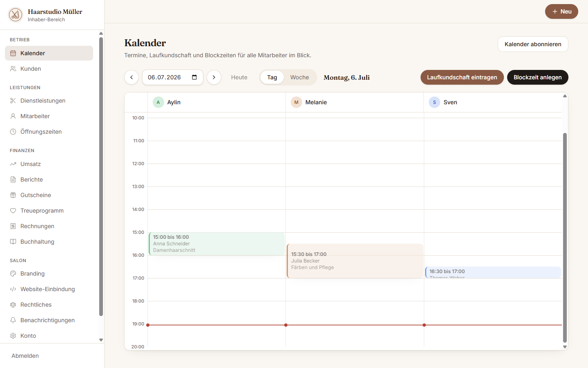Click the Öffnungszeiten clock icon
This screenshot has width=588, height=368.
(x=13, y=132)
